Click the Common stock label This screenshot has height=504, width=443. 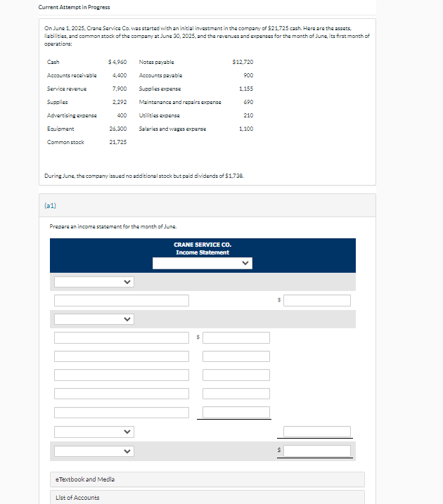[x=65, y=142]
